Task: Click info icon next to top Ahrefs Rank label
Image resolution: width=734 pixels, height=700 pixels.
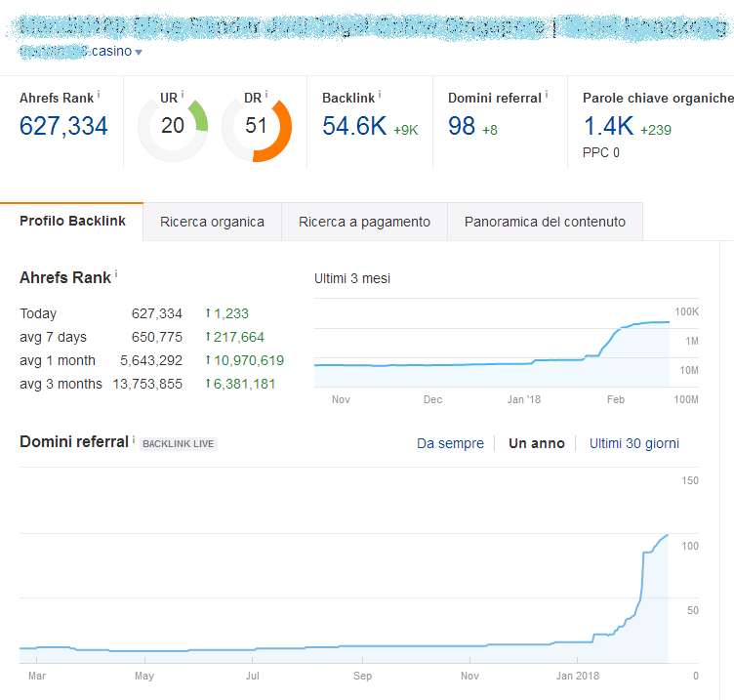Action: pyautogui.click(x=99, y=94)
